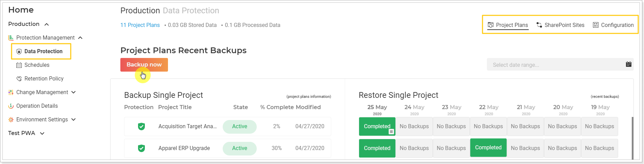Screen dimensions: 644x164
Task: Click the Retention Policy icon
Action: pyautogui.click(x=19, y=79)
